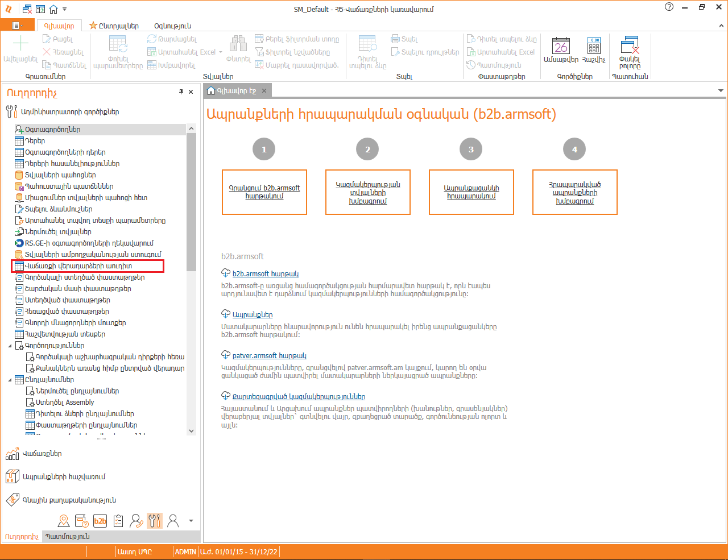
Task: Click the Թարմացնել refresh command
Action: point(172,39)
